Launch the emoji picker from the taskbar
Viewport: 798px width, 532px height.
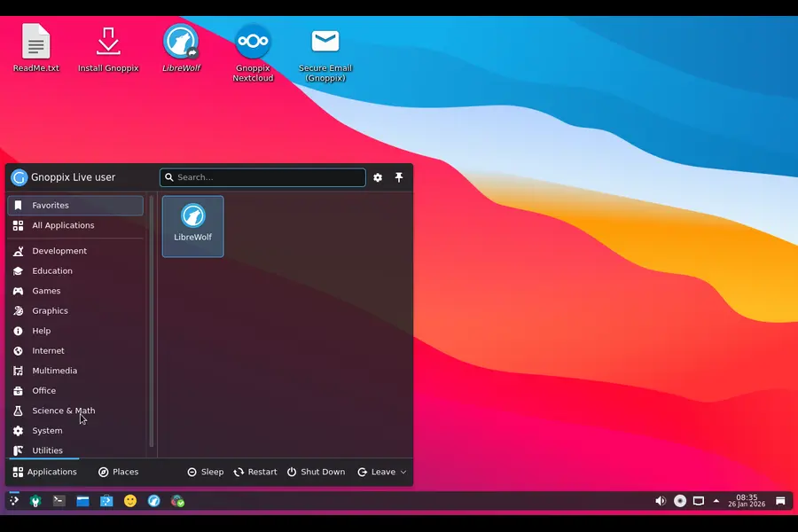(x=130, y=501)
